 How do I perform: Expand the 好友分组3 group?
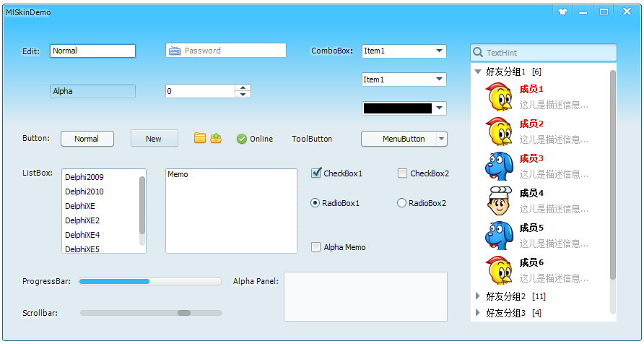click(x=477, y=312)
